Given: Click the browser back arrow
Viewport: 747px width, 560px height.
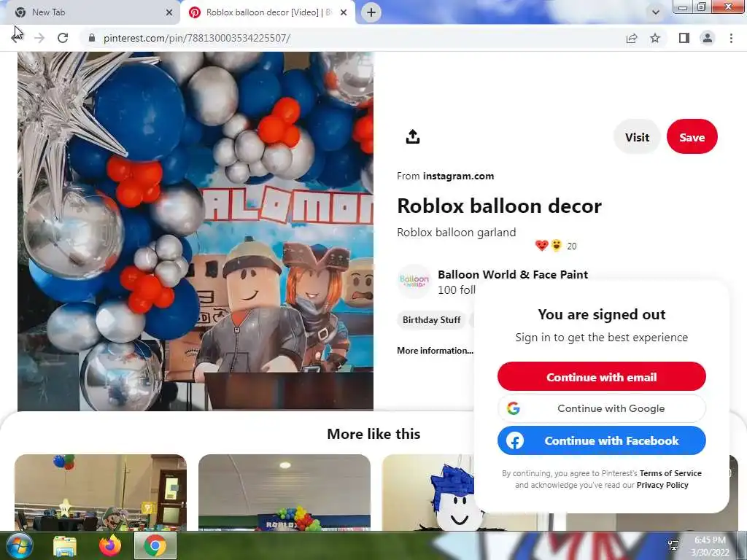Looking at the screenshot, I should pyautogui.click(x=17, y=38).
